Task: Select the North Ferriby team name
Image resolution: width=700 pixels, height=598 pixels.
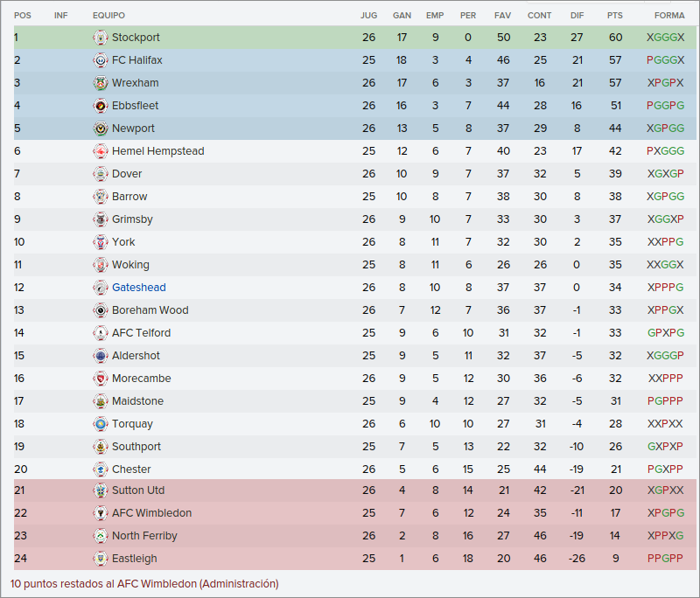Action: [144, 536]
